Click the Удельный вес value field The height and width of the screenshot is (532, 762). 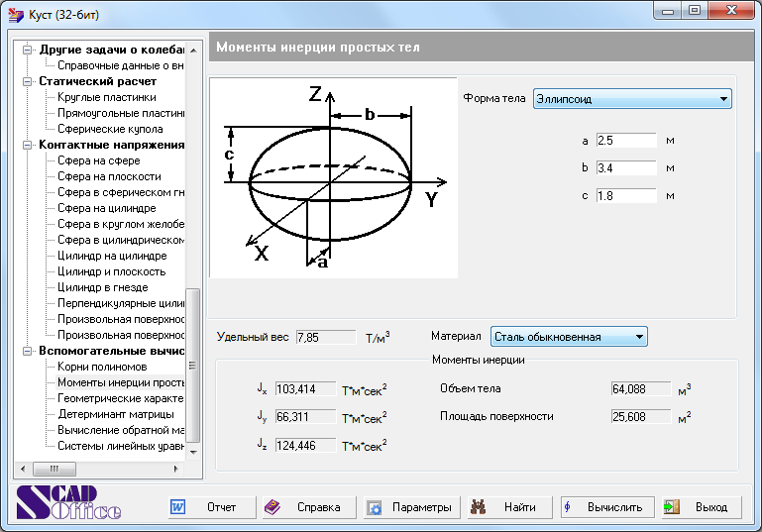pos(325,337)
